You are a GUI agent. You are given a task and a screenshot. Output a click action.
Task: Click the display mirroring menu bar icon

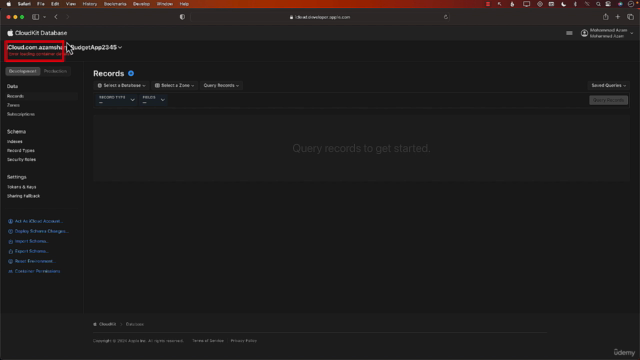[x=527, y=4]
